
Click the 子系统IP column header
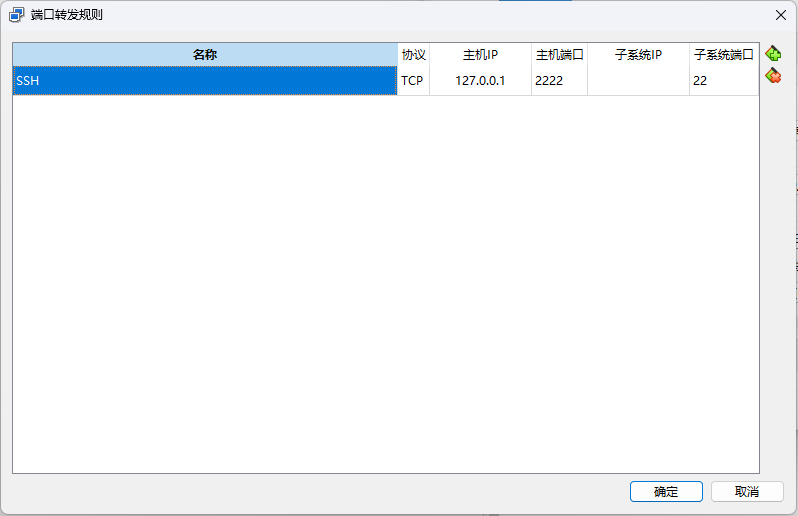638,54
